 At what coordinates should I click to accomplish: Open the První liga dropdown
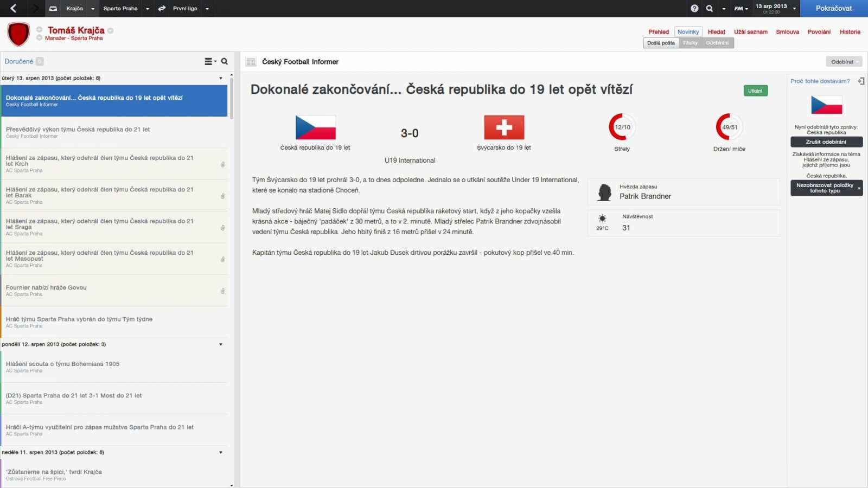[206, 8]
